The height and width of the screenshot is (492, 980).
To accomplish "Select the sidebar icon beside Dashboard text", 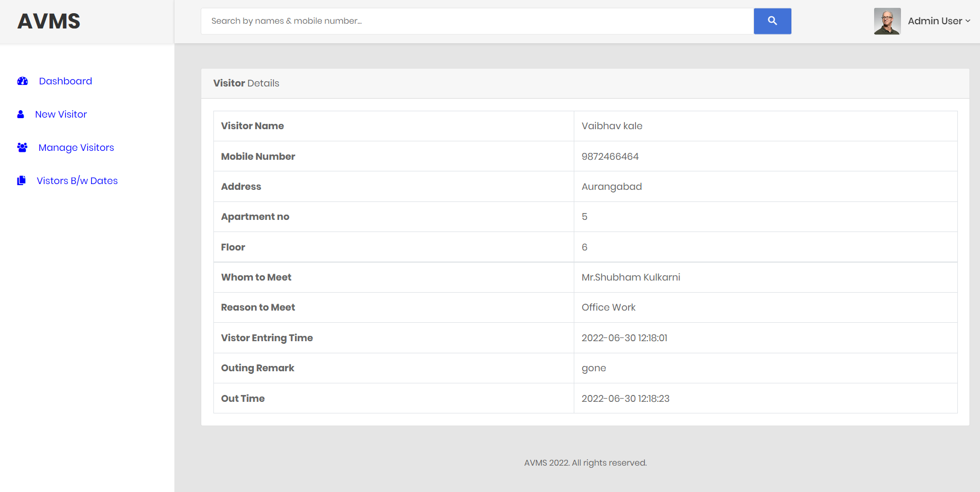I will click(x=22, y=81).
